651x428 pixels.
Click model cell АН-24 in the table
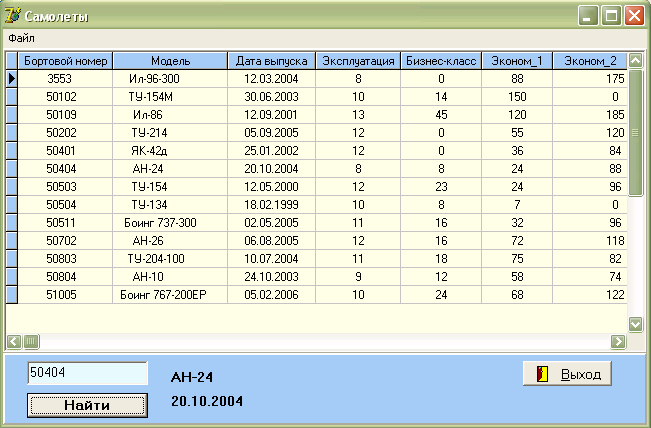[x=170, y=169]
